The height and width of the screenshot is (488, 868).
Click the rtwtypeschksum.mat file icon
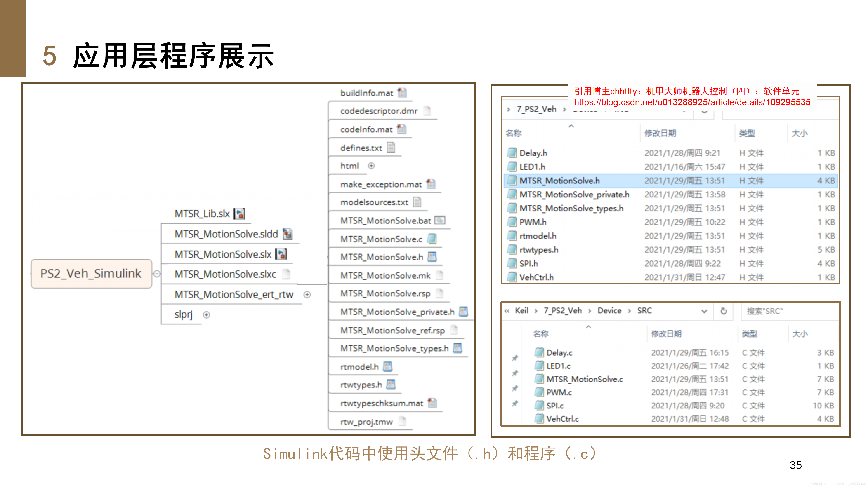click(x=432, y=403)
